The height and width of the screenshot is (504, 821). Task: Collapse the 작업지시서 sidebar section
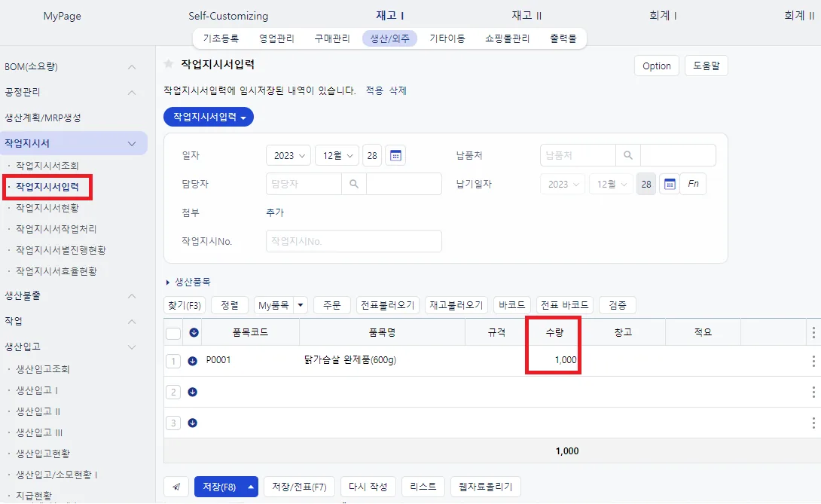tap(132, 144)
